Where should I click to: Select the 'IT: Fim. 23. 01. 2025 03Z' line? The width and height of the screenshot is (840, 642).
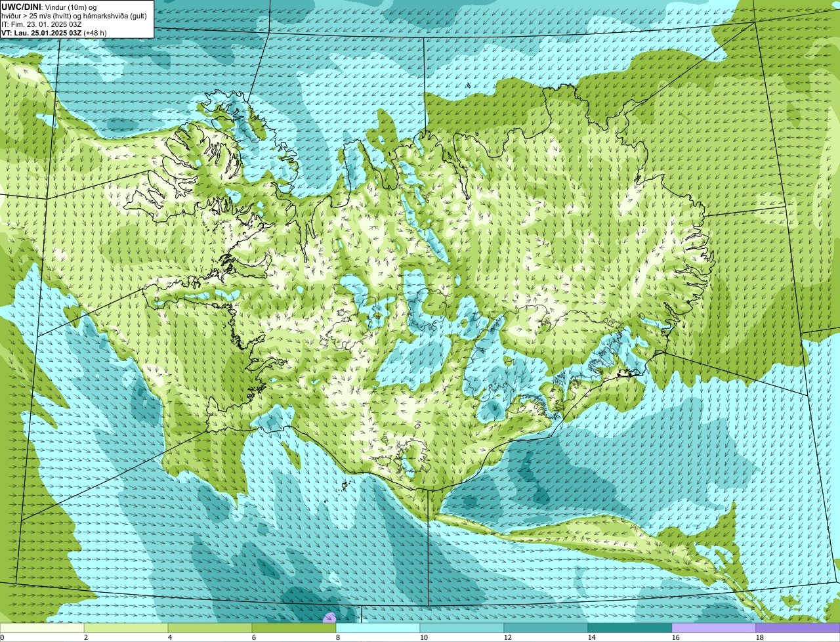click(41, 24)
